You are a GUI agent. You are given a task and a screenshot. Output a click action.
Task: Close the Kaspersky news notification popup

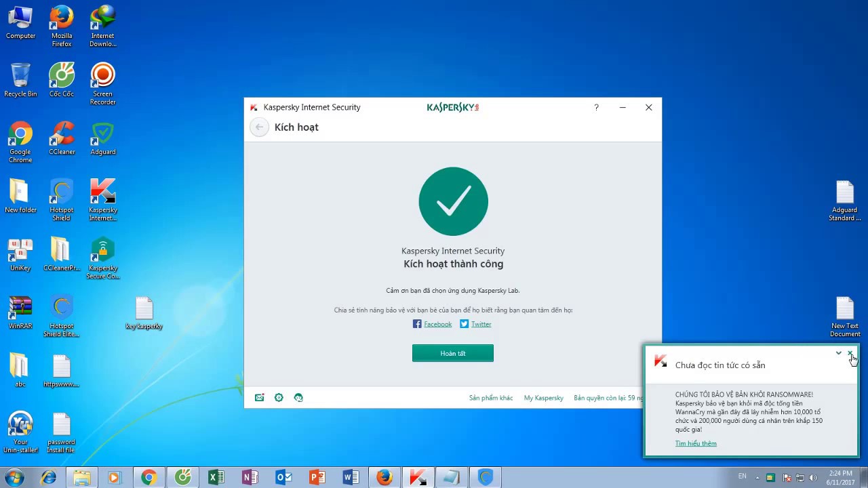coord(850,353)
